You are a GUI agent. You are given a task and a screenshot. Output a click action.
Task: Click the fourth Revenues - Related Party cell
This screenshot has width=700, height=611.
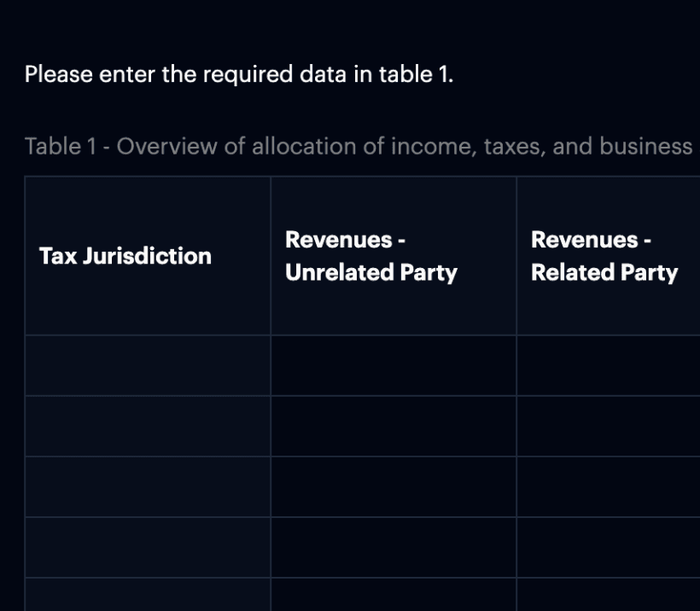click(606, 547)
